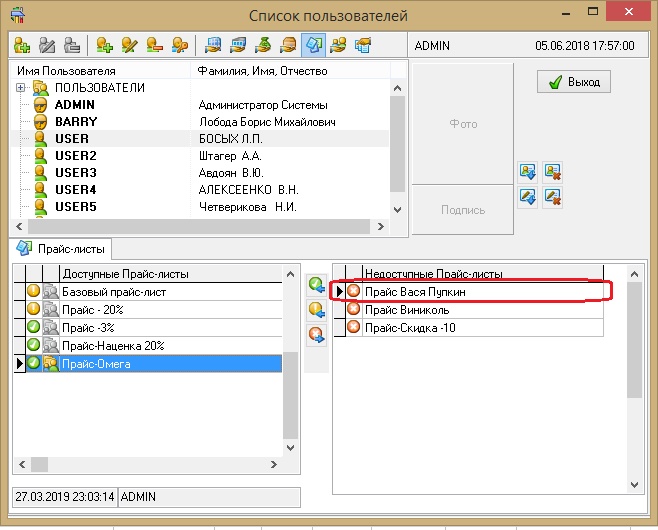Click the add new user icon
This screenshot has height=530, width=658.
pos(105,45)
